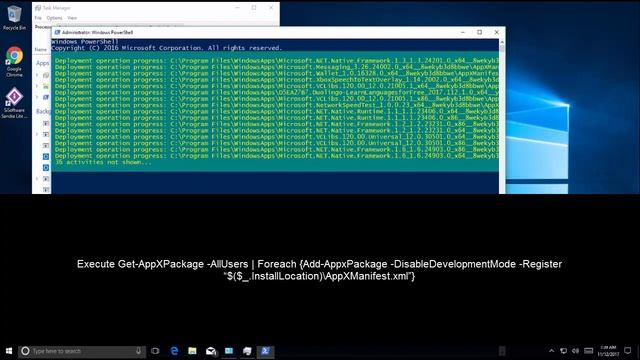640x360 pixels.
Task: Click the XboxSpeechToTextOverlay deployment line
Action: tap(277, 80)
